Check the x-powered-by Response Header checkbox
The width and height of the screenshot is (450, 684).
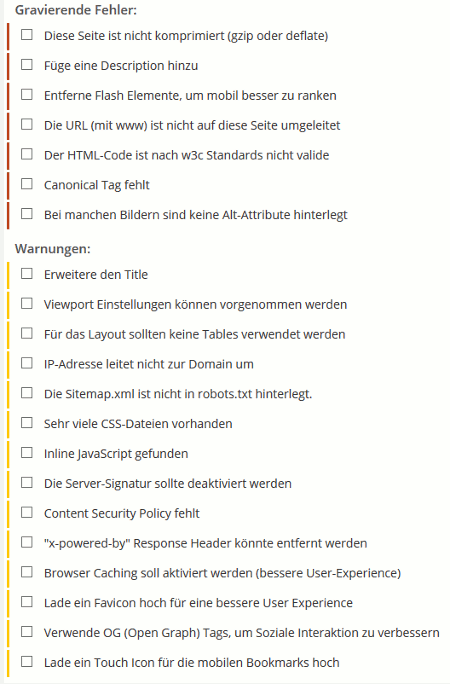point(27,542)
